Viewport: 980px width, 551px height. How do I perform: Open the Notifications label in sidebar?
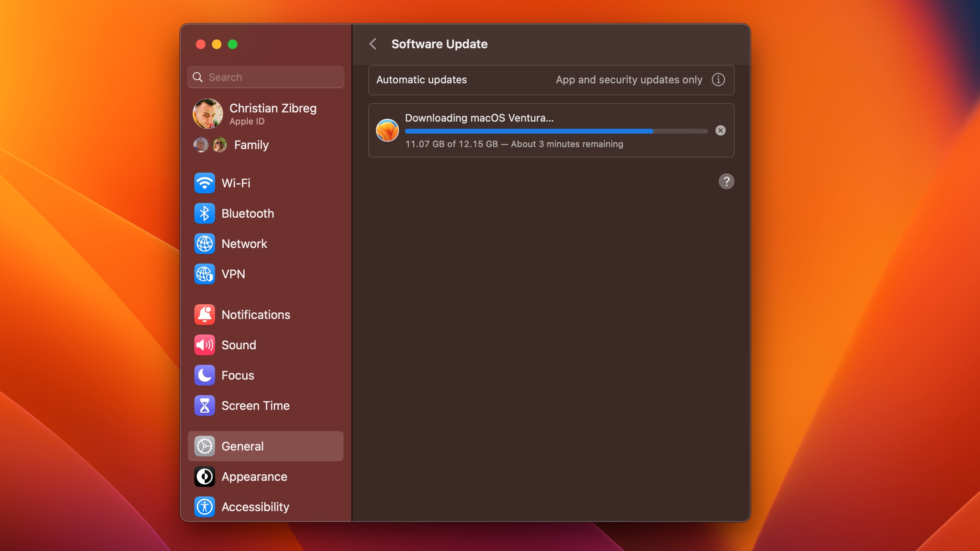[x=256, y=315]
